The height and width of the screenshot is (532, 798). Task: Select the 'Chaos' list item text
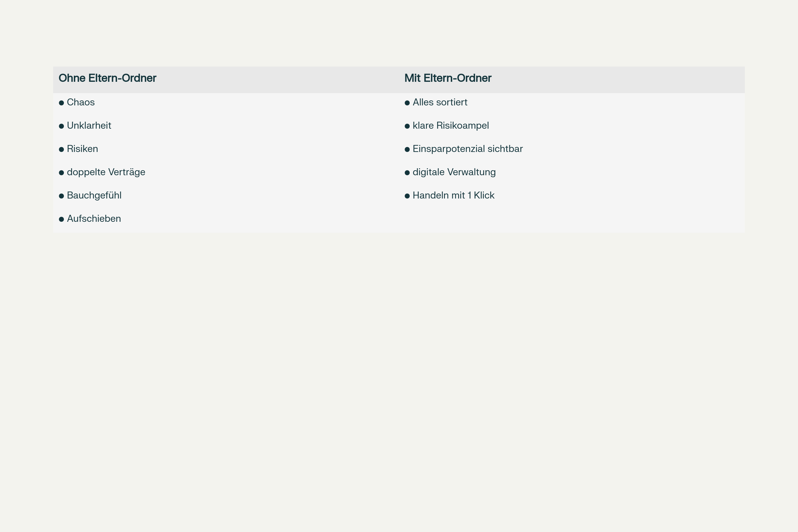[x=81, y=102]
